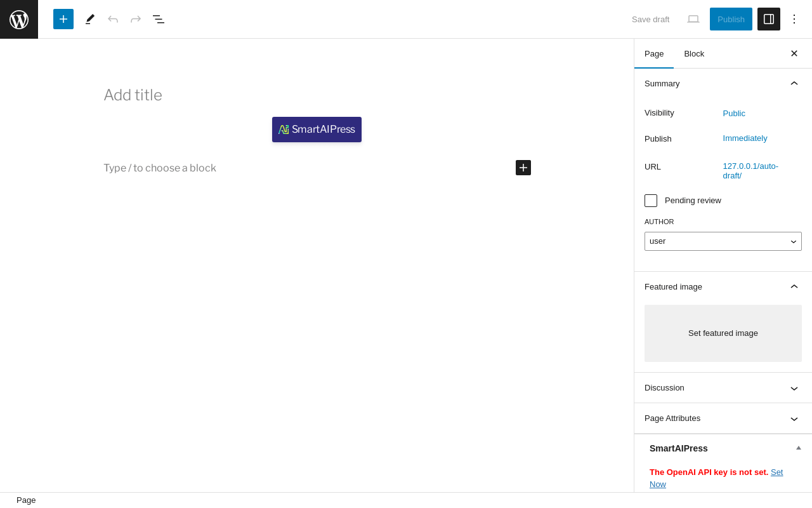The height and width of the screenshot is (508, 812).
Task: Open Document Overview list icon
Action: pos(159,19)
